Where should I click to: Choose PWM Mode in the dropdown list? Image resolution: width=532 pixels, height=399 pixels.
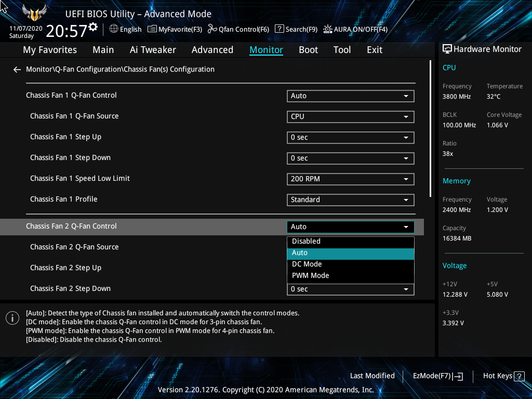click(351, 276)
